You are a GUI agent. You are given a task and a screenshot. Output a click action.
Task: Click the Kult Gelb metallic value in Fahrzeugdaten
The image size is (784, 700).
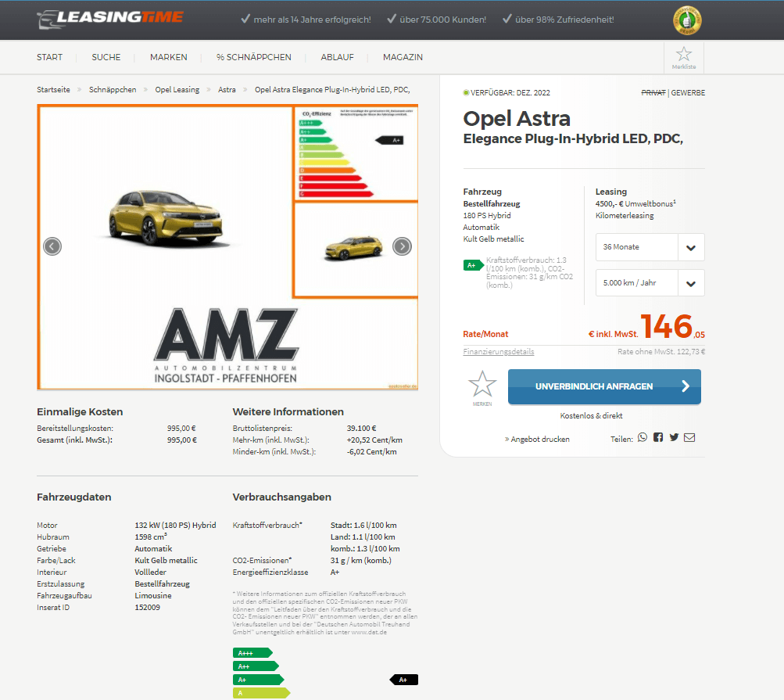click(166, 561)
